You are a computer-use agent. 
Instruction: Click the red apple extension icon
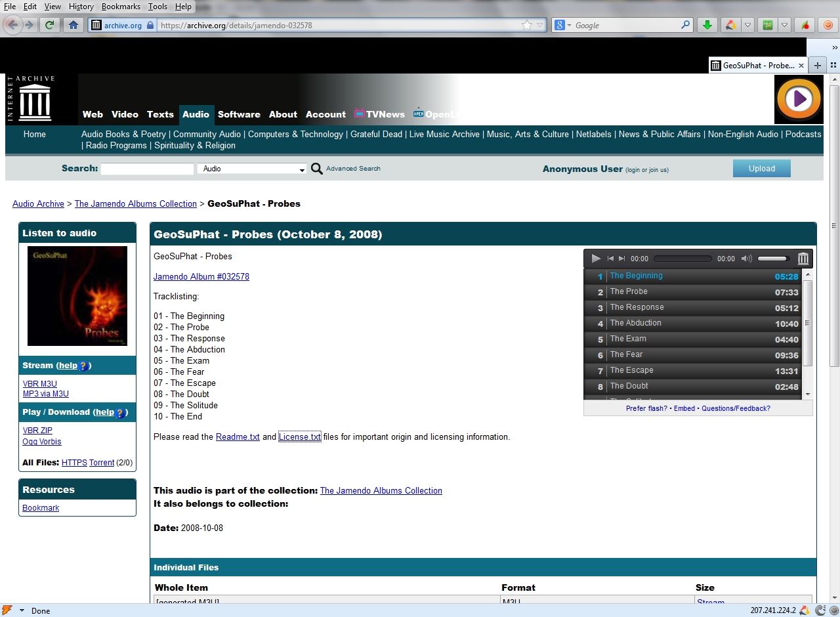tap(805, 25)
